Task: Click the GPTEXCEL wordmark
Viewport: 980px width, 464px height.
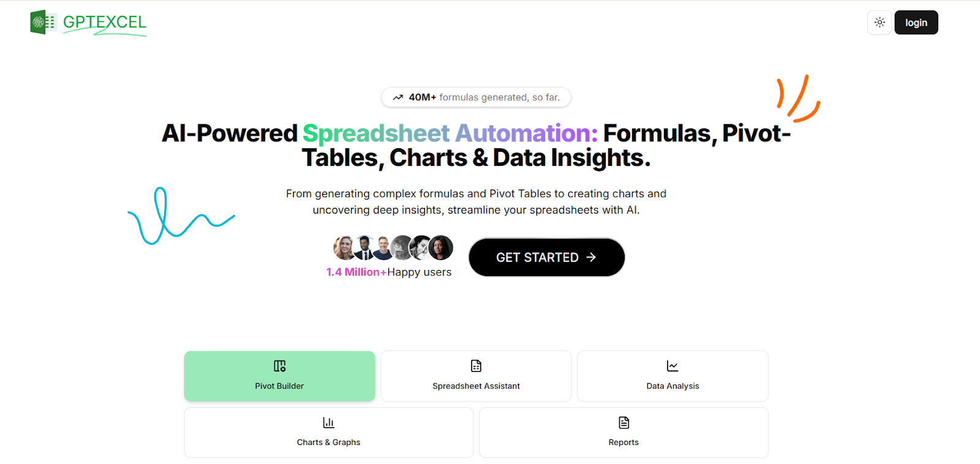Action: click(104, 22)
